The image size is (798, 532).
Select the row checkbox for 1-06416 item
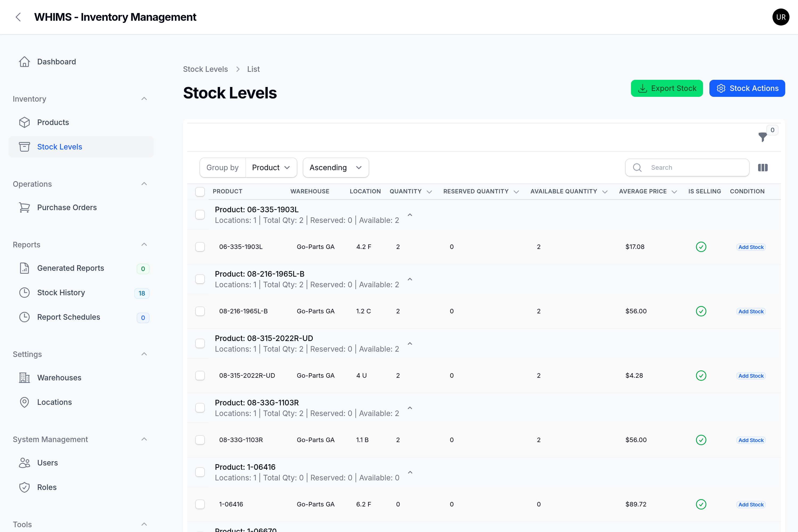[x=200, y=505]
